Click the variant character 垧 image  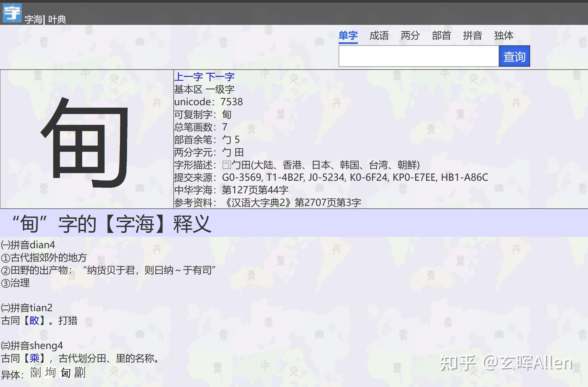point(50,373)
